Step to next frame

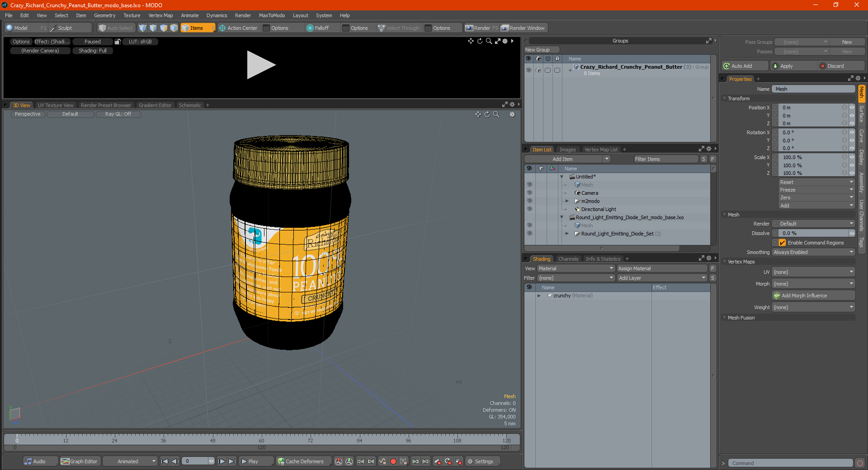pos(221,461)
